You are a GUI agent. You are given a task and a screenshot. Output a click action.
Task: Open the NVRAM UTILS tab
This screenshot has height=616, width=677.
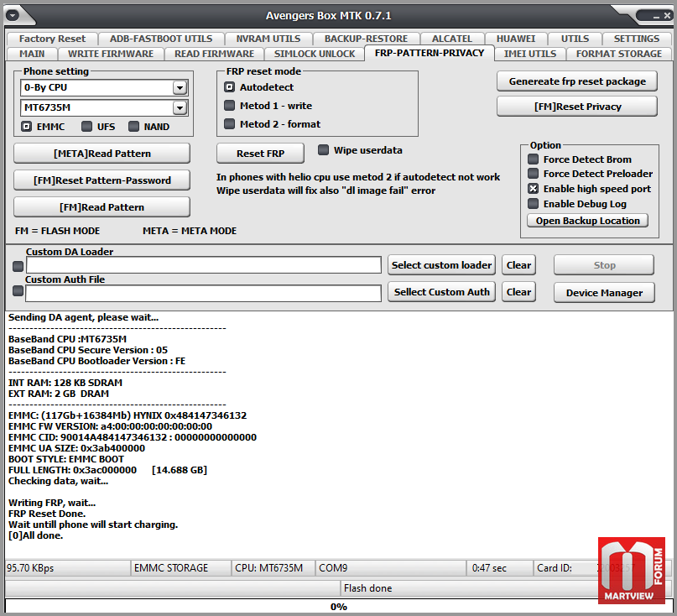(268, 39)
